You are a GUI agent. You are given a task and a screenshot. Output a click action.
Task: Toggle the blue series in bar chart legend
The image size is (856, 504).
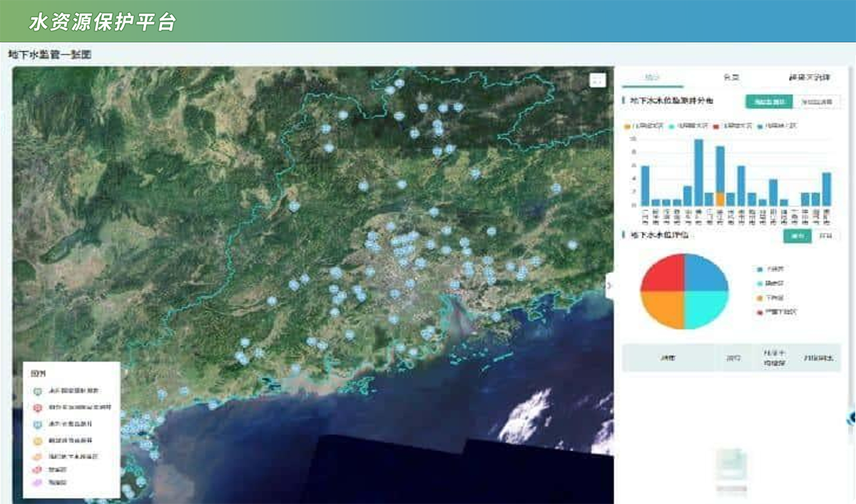776,125
